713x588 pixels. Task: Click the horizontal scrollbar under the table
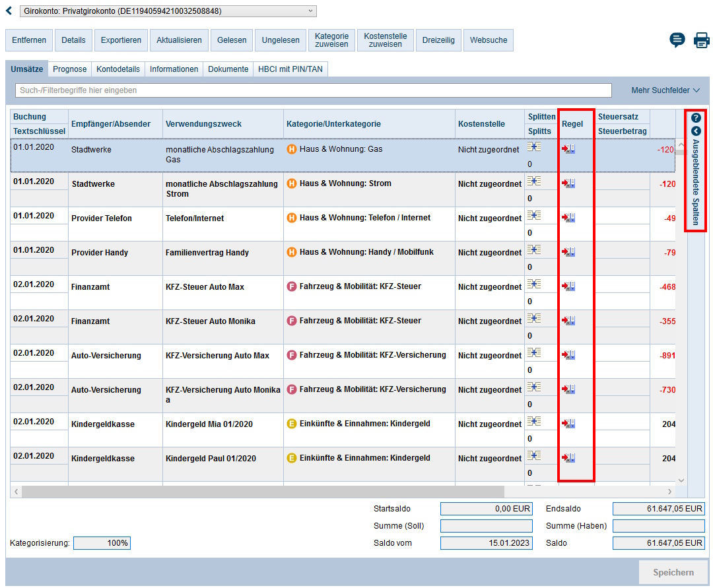pyautogui.click(x=263, y=492)
